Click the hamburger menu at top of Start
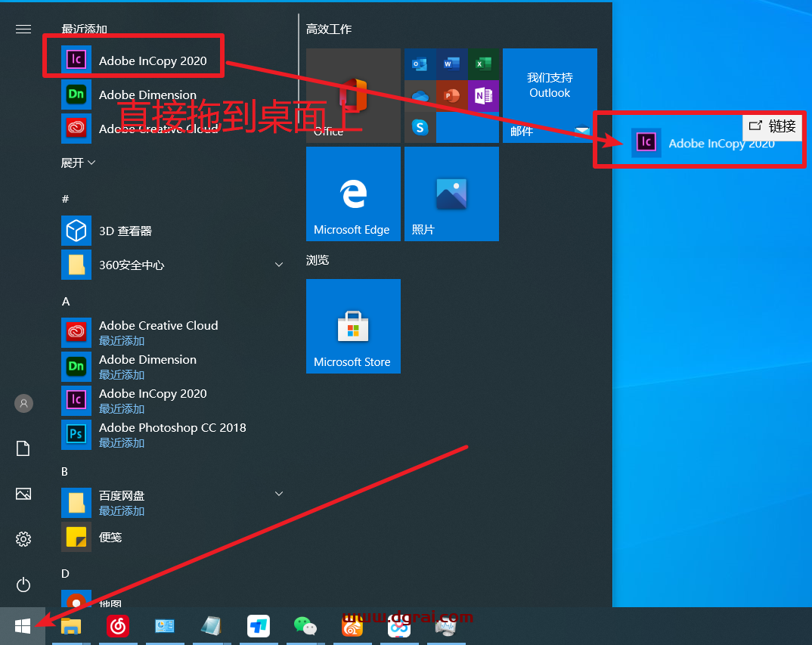The image size is (812, 645). [23, 29]
